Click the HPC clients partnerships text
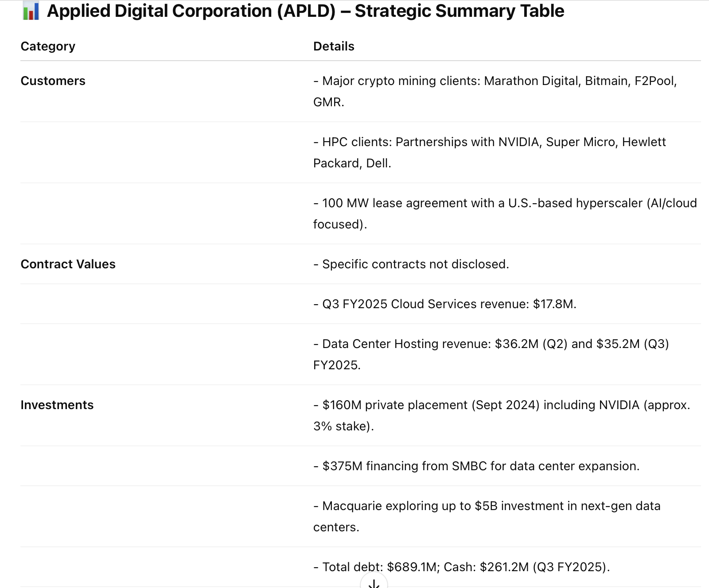 (x=490, y=152)
